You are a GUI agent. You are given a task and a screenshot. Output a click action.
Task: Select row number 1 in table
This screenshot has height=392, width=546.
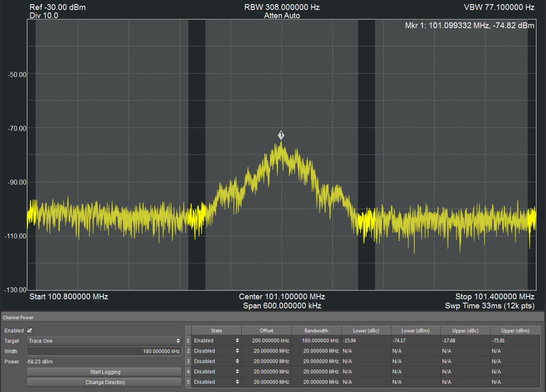pos(188,340)
